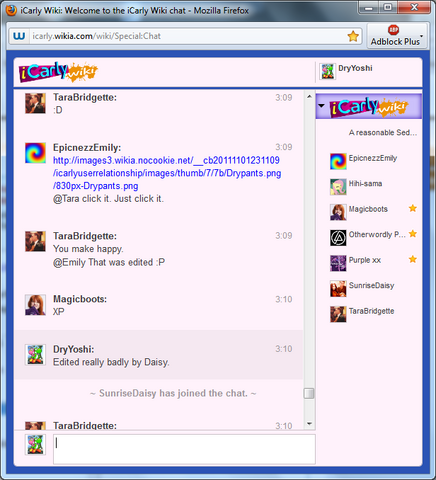Select Purple xx in the user list
The height and width of the screenshot is (480, 436).
coord(365,260)
